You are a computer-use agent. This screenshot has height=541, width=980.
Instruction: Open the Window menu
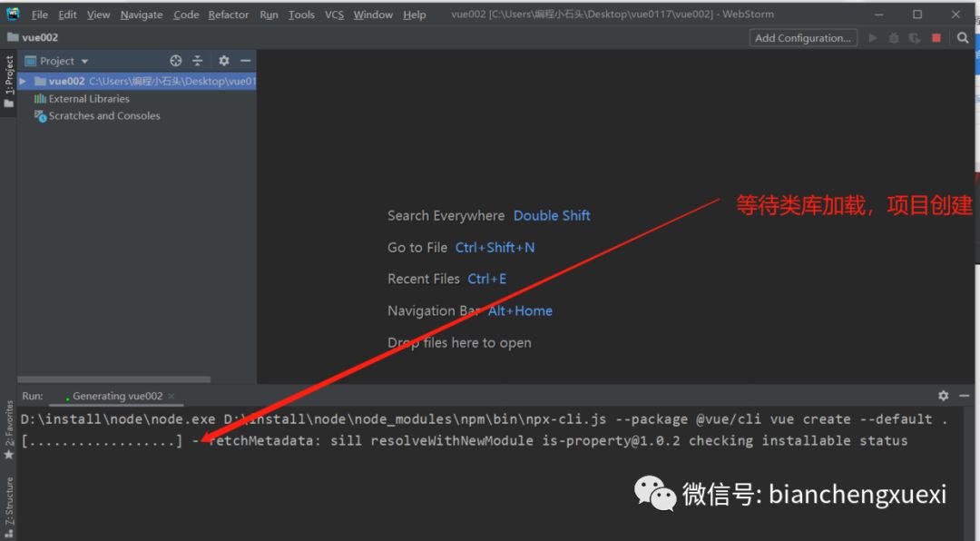pyautogui.click(x=373, y=15)
